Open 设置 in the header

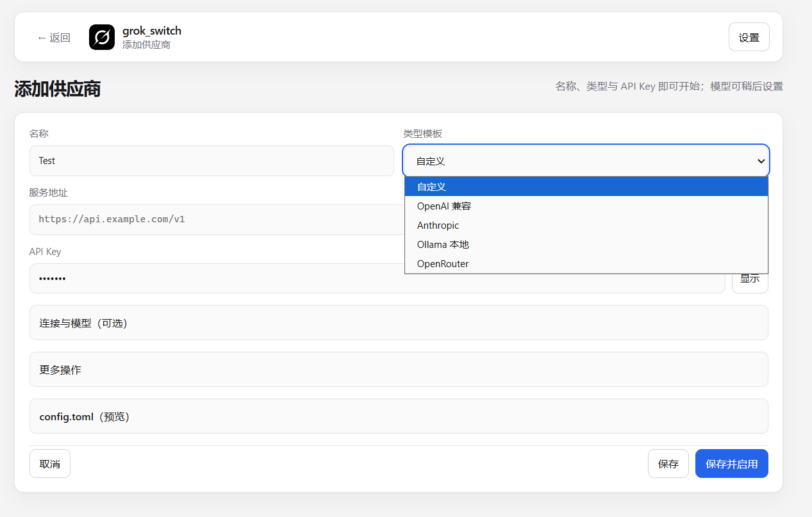tap(749, 37)
